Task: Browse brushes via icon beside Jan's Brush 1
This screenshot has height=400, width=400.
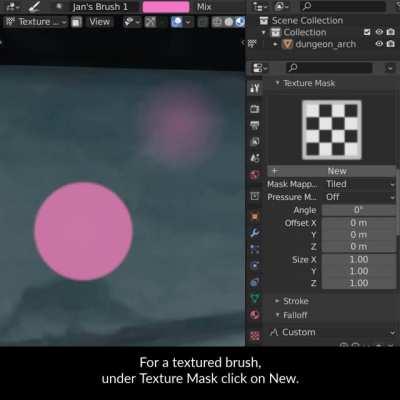Action: click(60, 7)
